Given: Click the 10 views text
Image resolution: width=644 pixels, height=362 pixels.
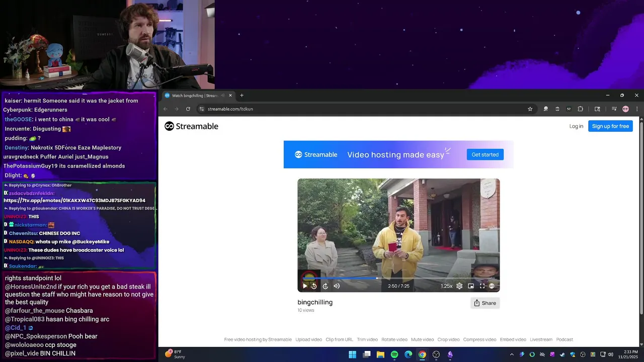Looking at the screenshot, I should coord(306,310).
